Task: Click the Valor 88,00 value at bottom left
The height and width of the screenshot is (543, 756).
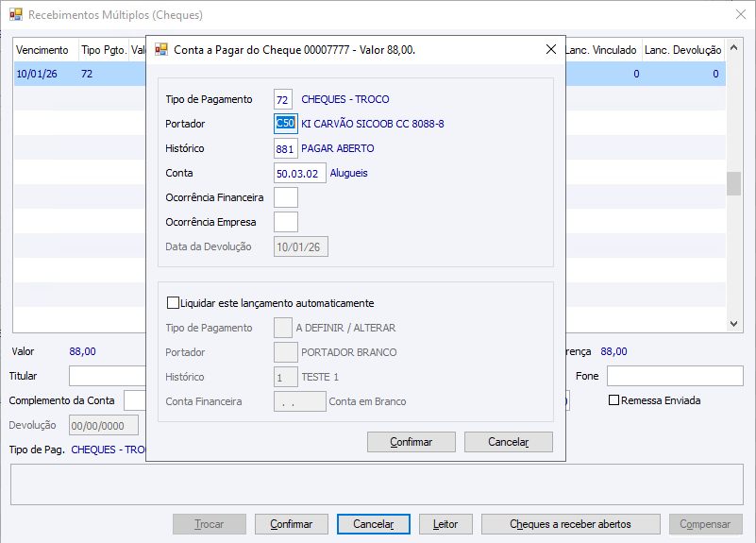Action: pos(82,351)
